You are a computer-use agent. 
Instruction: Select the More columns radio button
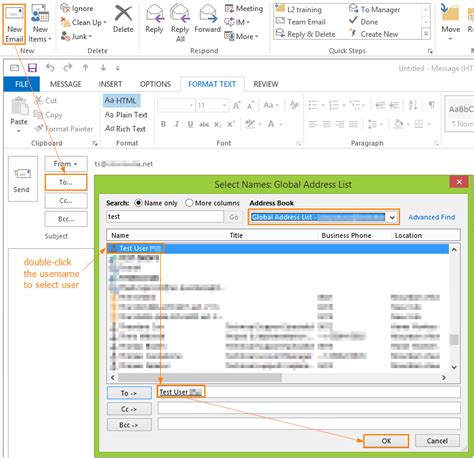point(189,203)
